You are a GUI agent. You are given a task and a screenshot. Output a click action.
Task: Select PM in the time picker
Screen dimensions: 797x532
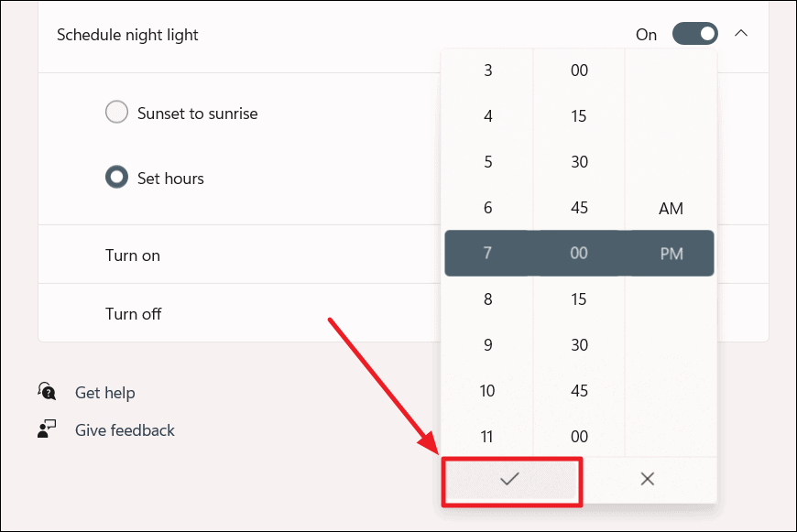click(670, 254)
